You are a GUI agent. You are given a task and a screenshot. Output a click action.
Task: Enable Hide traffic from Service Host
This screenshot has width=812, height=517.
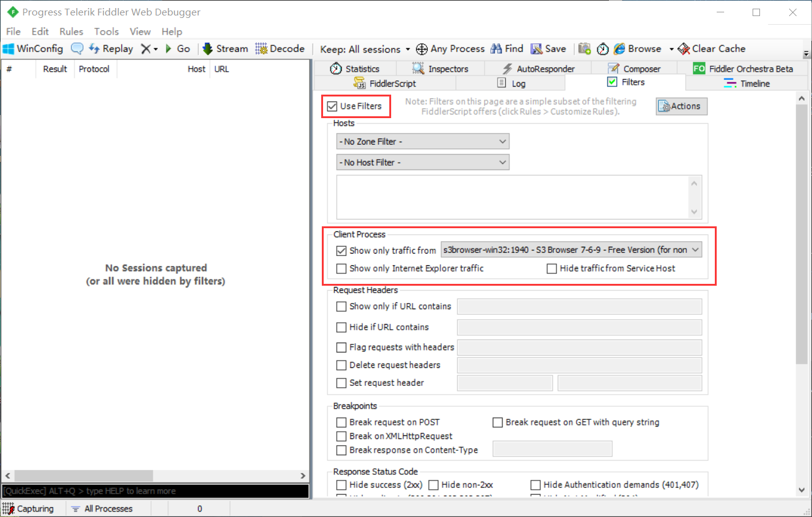[552, 268]
